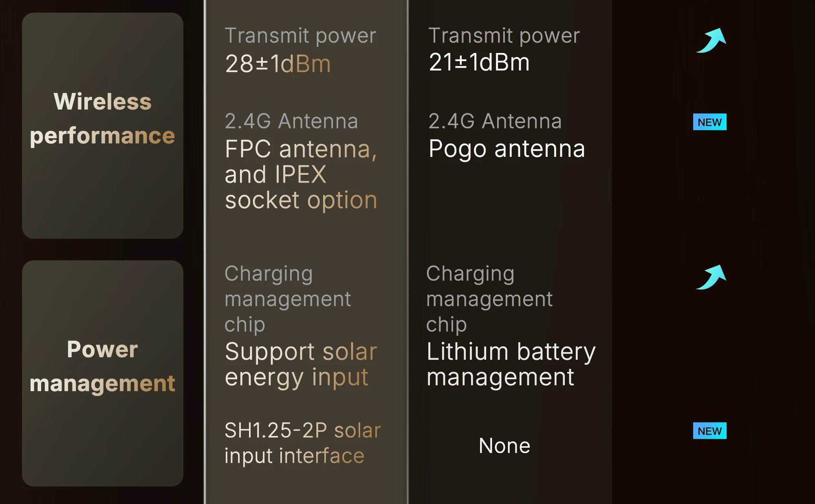Select the Power management category card
Viewport: 815px width, 504px height.
(103, 373)
